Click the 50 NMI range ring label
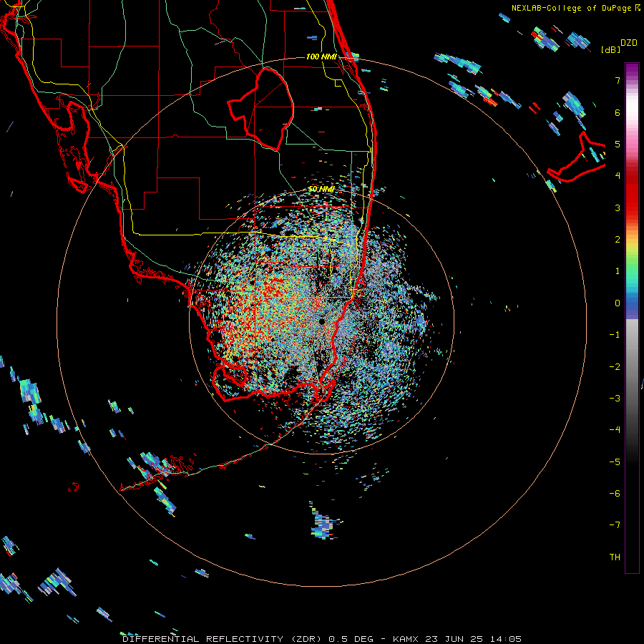This screenshot has height=644, width=644. click(321, 189)
